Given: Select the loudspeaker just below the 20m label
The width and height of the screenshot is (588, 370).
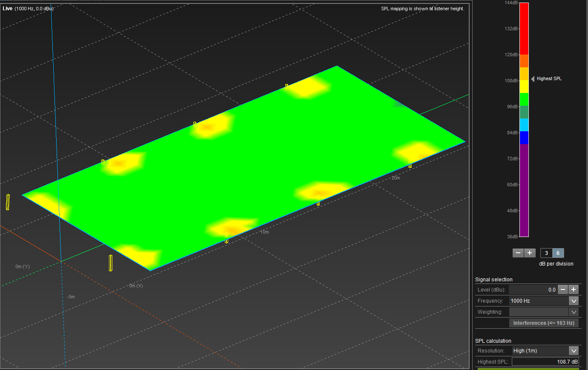Looking at the screenshot, I should [410, 163].
